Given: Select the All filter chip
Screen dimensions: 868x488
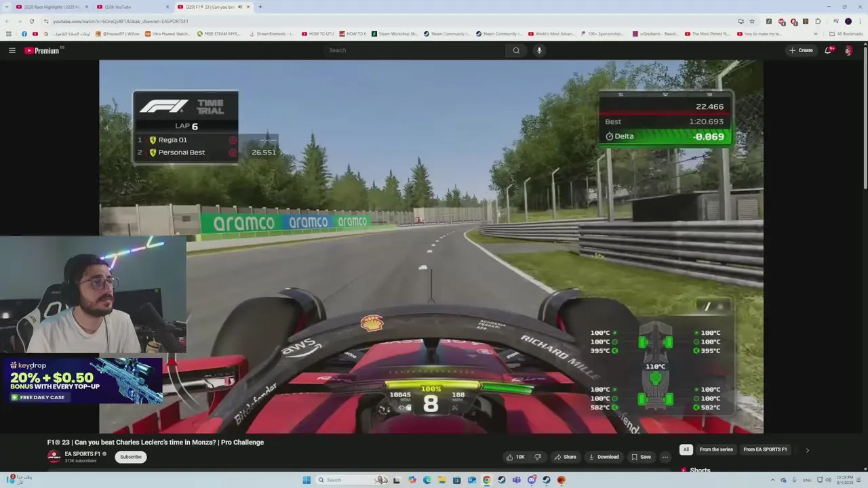Looking at the screenshot, I should click(686, 449).
